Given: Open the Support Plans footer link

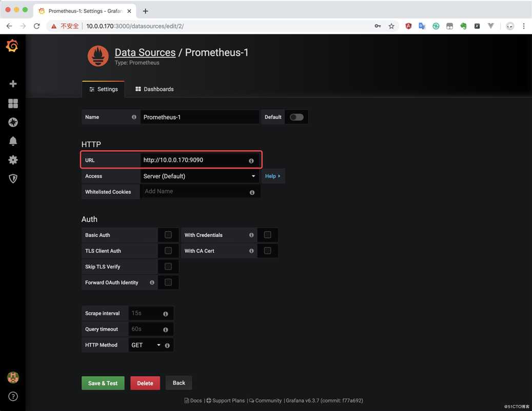Looking at the screenshot, I should (x=225, y=401).
